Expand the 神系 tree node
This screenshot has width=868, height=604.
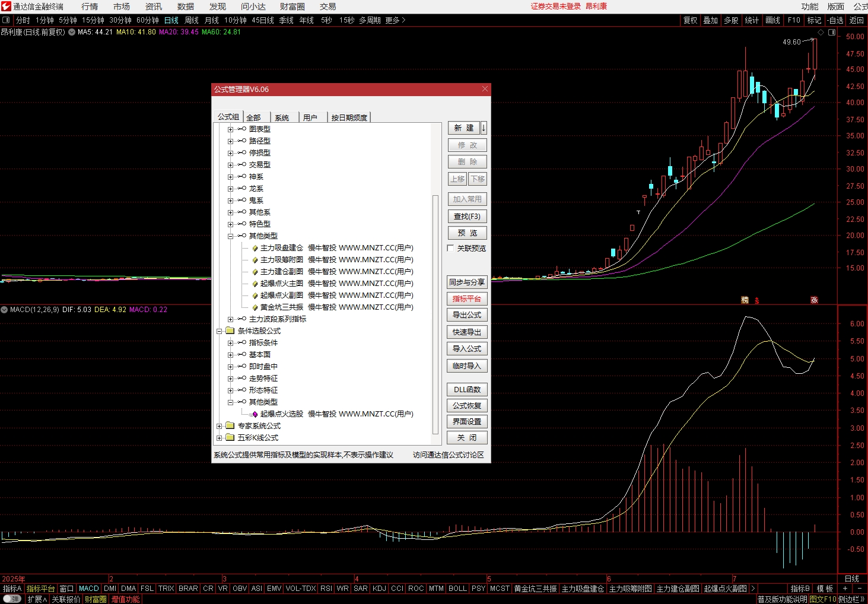click(x=231, y=177)
